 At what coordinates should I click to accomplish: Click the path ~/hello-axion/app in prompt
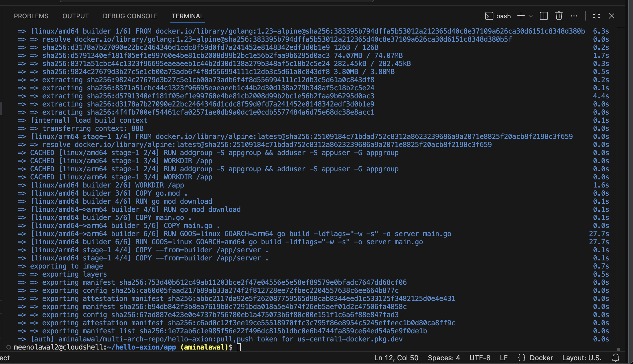click(x=141, y=347)
